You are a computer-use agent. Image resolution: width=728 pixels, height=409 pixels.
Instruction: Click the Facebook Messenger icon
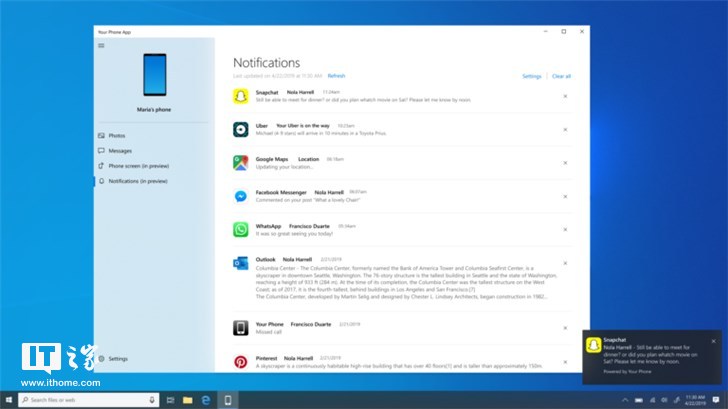pos(240,196)
